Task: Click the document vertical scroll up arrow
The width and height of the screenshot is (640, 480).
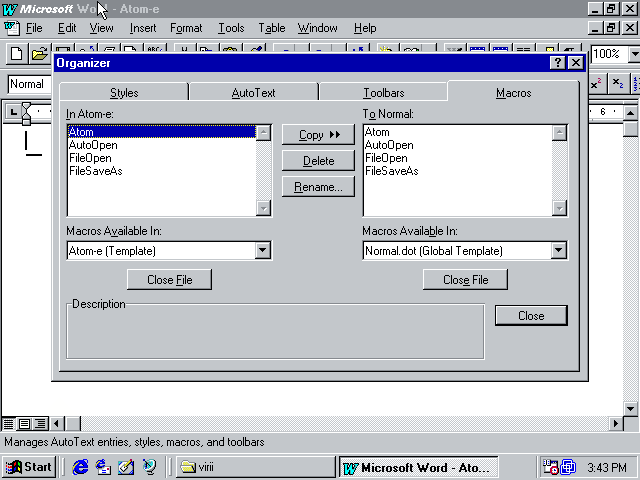Action: (x=631, y=113)
